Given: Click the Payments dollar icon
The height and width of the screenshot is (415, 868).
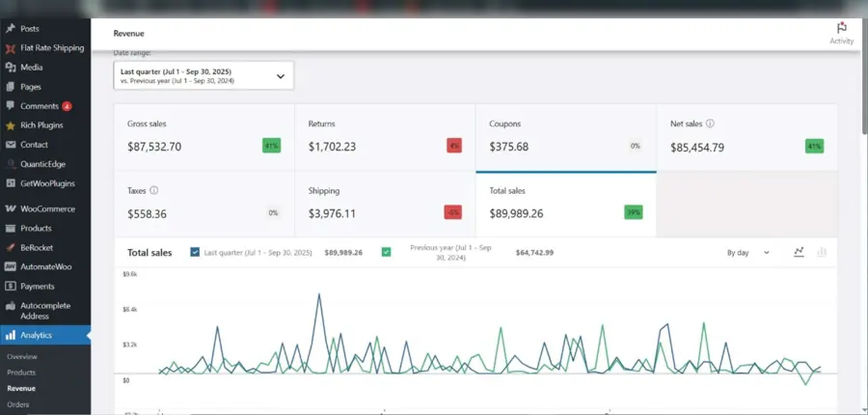Looking at the screenshot, I should pyautogui.click(x=10, y=287).
